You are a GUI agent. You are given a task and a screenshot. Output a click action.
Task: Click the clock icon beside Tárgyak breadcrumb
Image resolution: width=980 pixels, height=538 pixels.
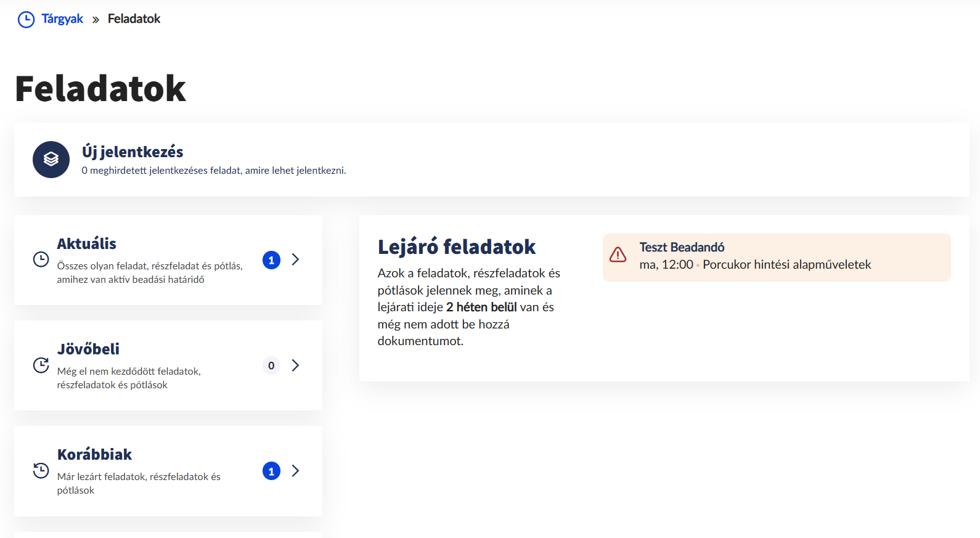coord(26,20)
